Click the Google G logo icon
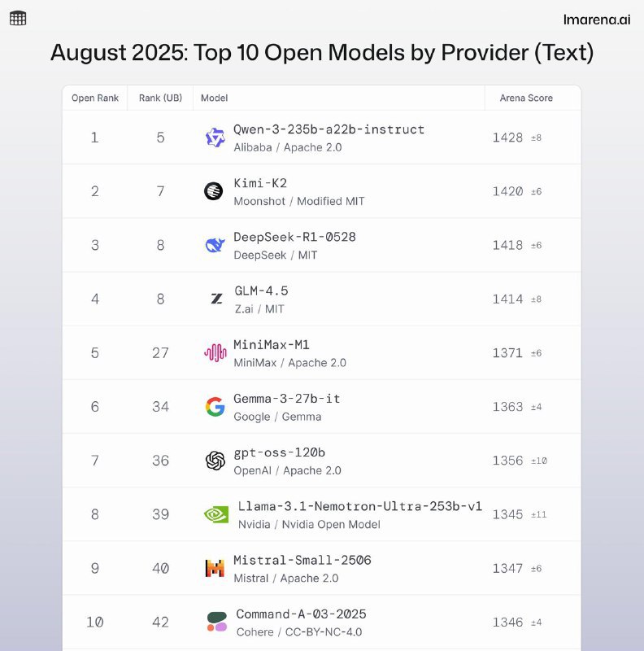 point(215,406)
